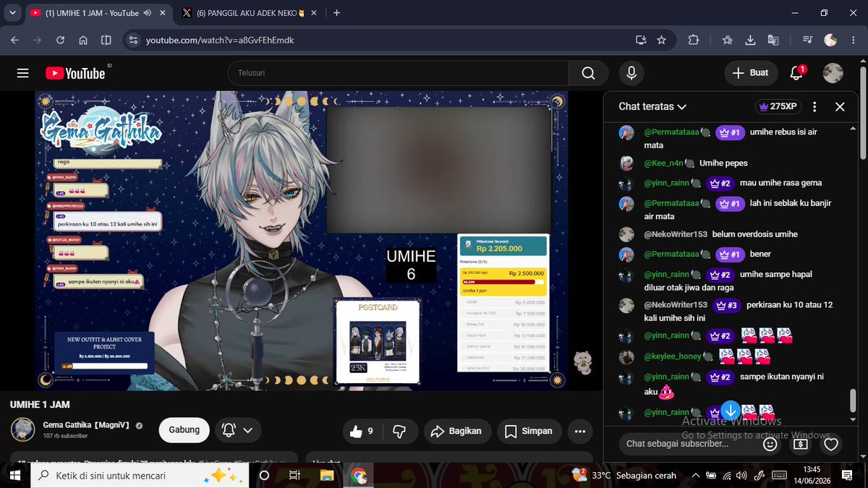The image size is (868, 488).
Task: Click Windows taskbar search box
Action: click(140, 475)
